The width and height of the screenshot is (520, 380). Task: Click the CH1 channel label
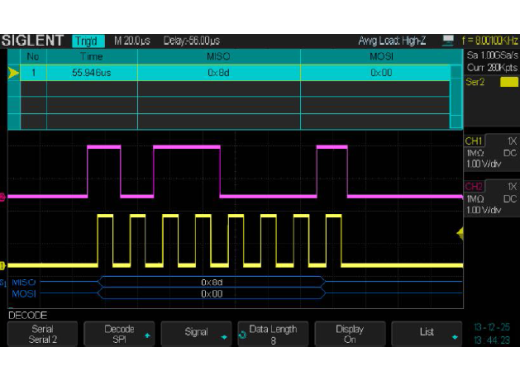coord(474,141)
